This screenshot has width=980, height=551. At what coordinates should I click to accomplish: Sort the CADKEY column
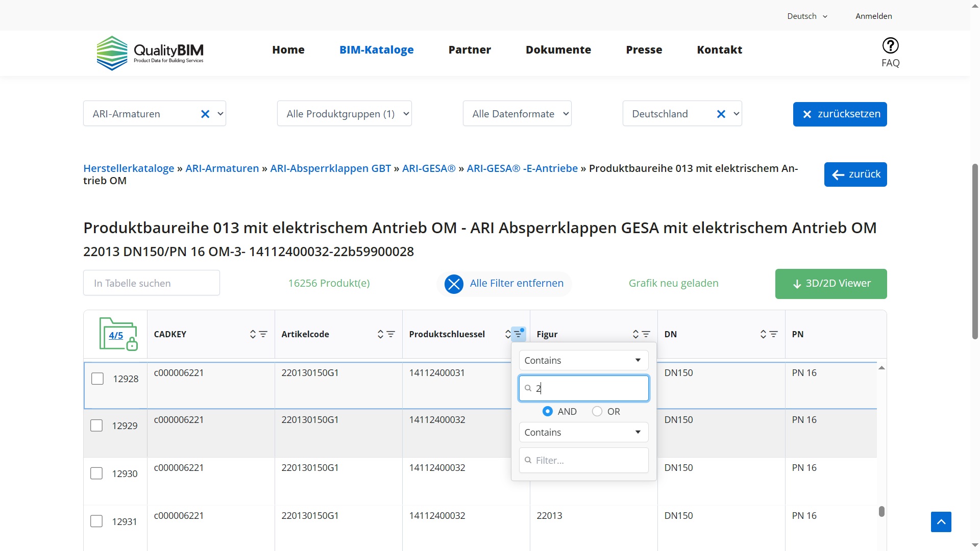coord(253,334)
